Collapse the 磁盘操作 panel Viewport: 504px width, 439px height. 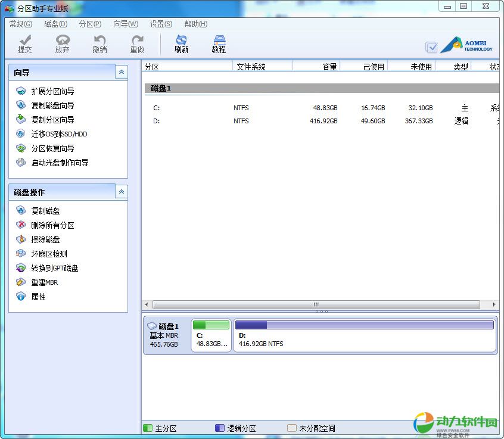tap(122, 192)
